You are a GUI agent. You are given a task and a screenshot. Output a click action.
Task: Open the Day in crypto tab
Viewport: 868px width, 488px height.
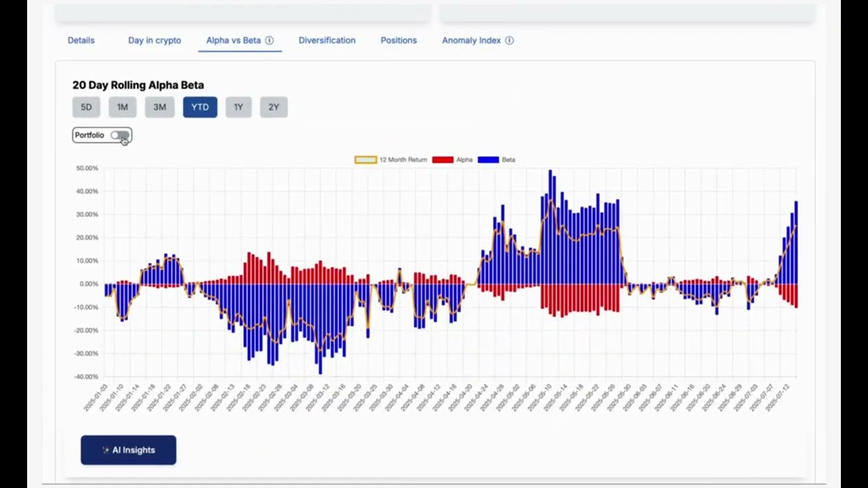[x=155, y=41]
